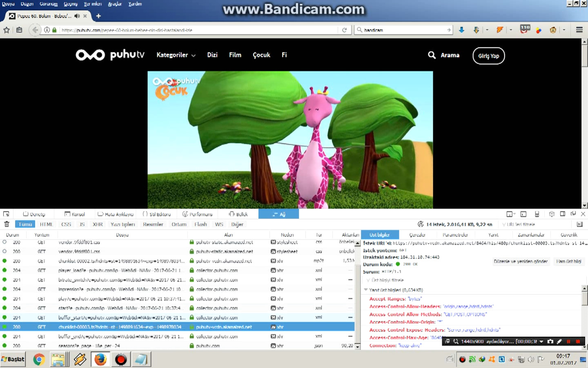Switch to the Stil Editörü devtools tab
Image resolution: width=588 pixels, height=368 pixels.
tap(157, 214)
